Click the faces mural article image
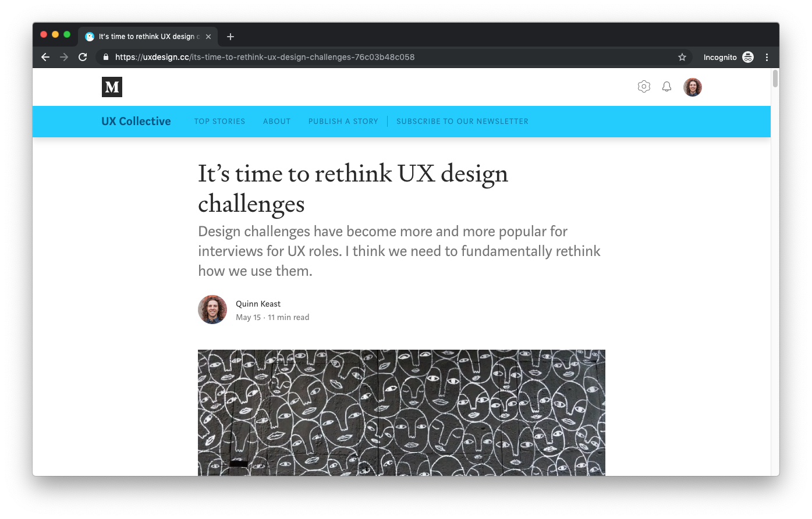The height and width of the screenshot is (519, 812). [x=402, y=413]
